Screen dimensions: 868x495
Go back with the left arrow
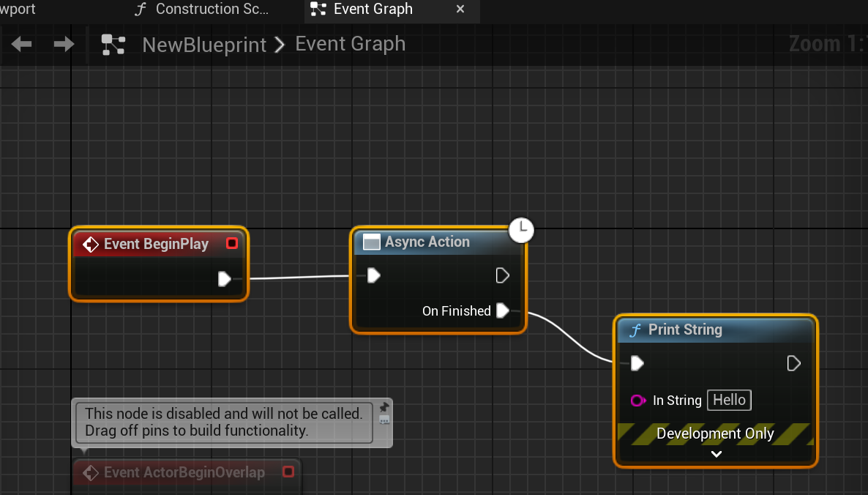pos(21,44)
